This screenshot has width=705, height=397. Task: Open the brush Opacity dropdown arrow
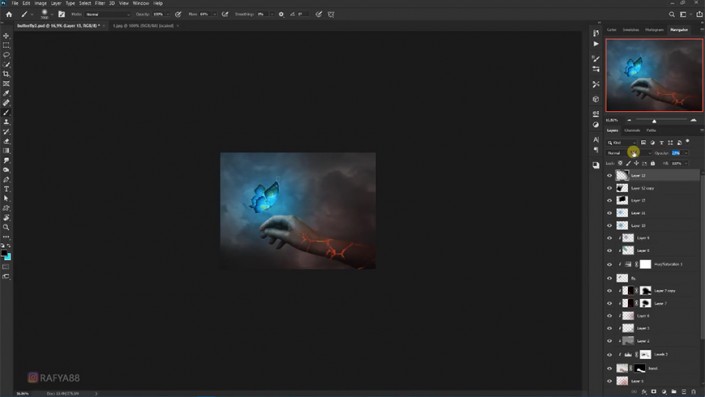point(168,14)
